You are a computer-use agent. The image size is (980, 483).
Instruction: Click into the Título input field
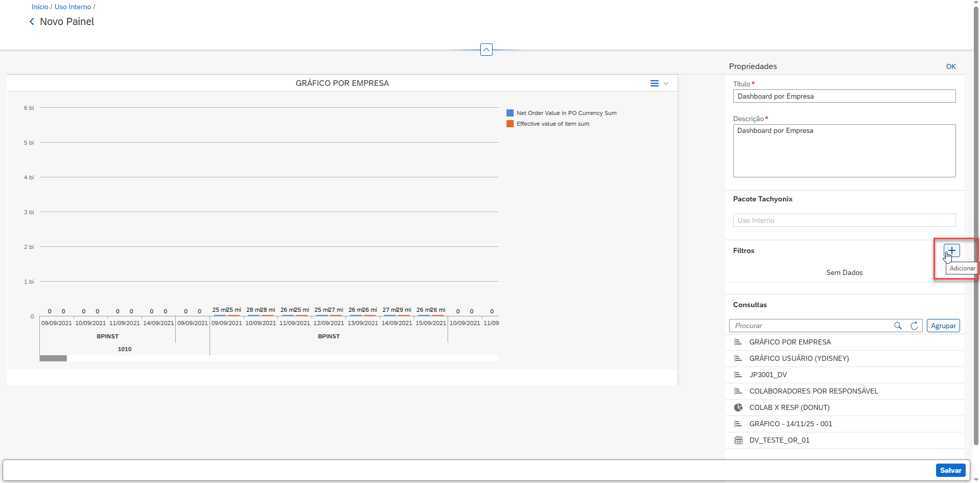click(x=844, y=96)
